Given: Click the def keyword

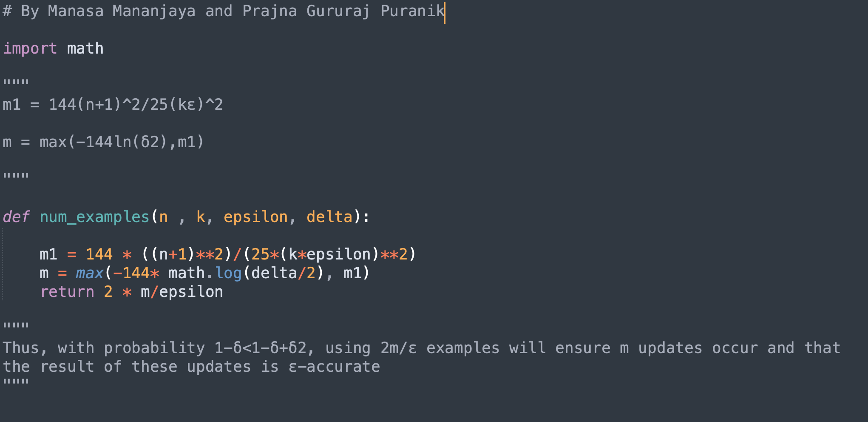Looking at the screenshot, I should 16,217.
